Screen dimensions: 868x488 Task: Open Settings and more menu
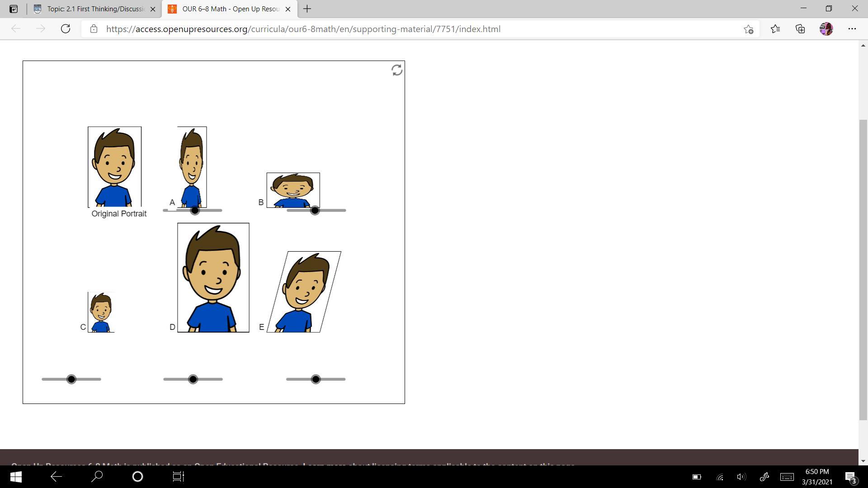tap(852, 29)
